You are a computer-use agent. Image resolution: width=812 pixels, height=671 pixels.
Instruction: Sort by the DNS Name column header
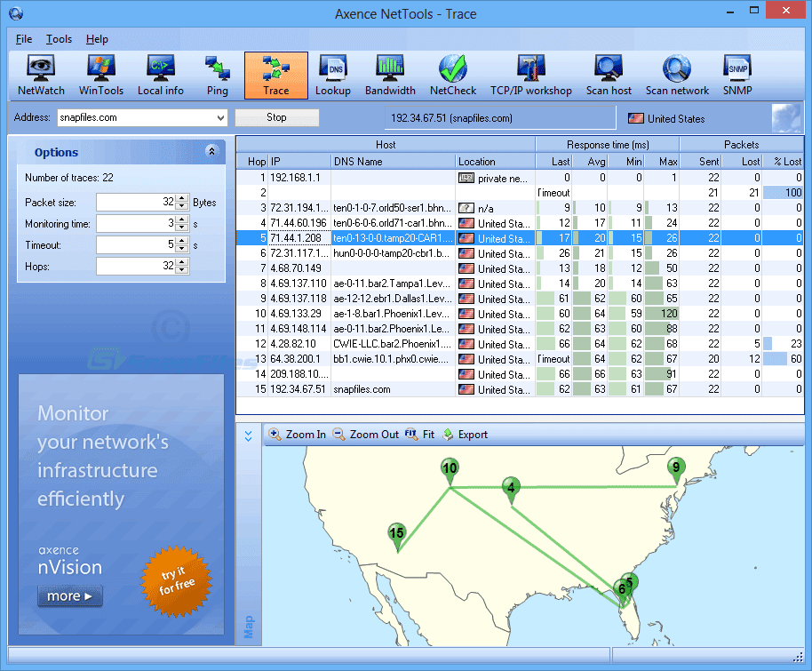tap(393, 161)
